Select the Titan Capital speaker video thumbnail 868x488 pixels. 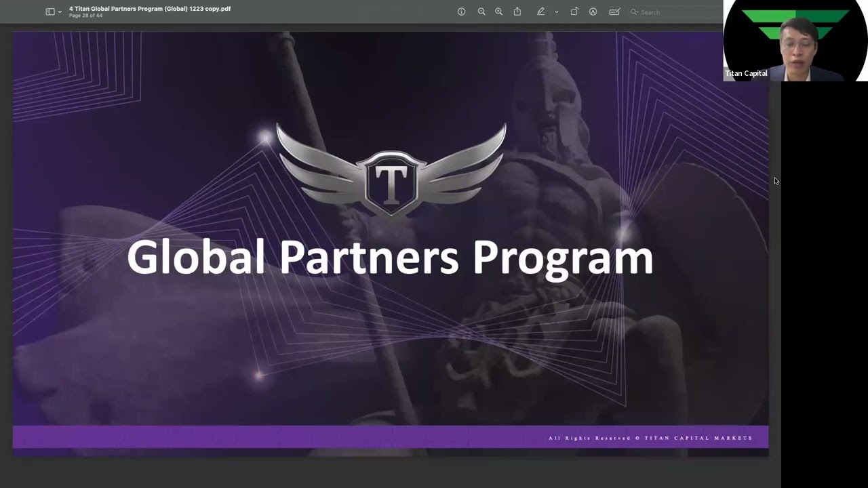pyautogui.click(x=795, y=41)
